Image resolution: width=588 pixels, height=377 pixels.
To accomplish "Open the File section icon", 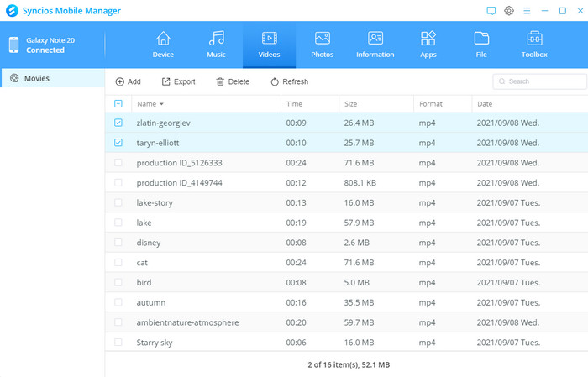I will [481, 39].
